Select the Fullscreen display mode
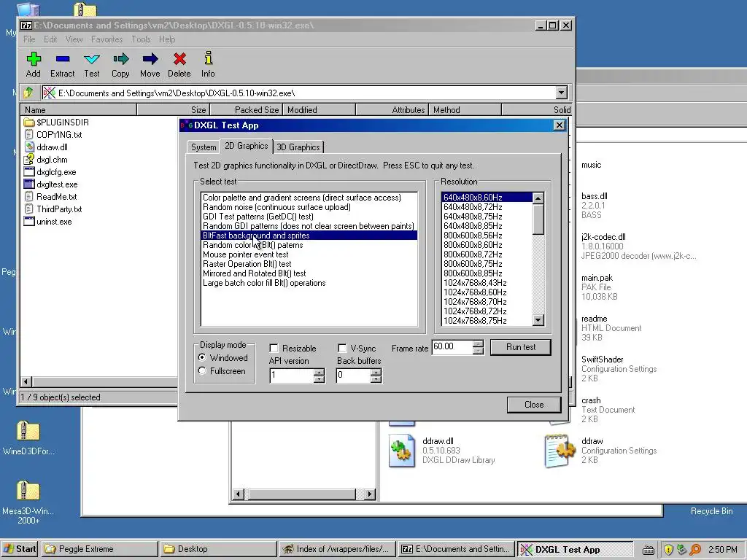 pos(202,370)
